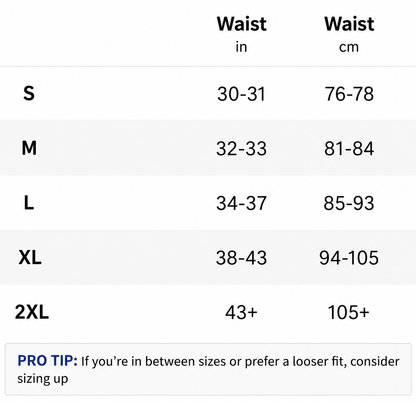Select the L size row label

coord(29,202)
